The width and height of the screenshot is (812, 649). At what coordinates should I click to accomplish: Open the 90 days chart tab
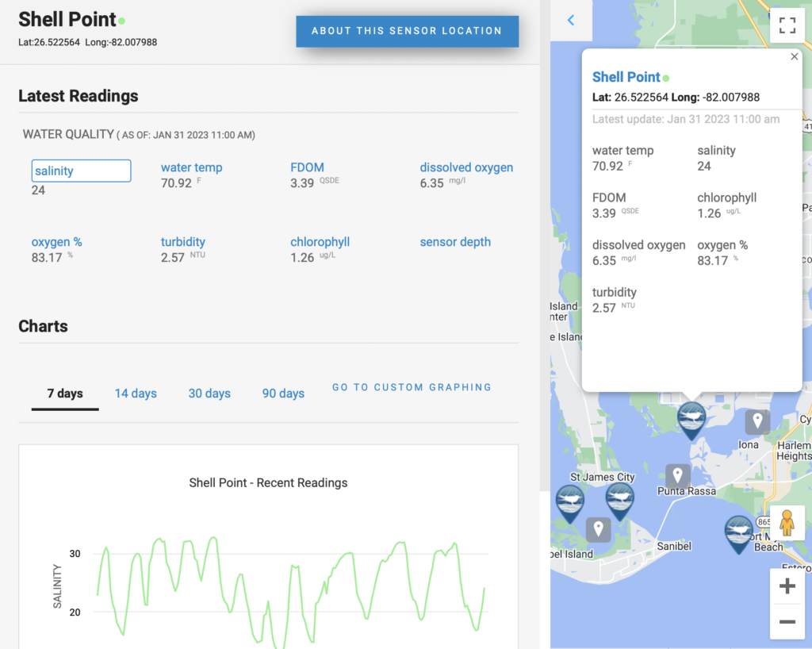[x=283, y=393]
